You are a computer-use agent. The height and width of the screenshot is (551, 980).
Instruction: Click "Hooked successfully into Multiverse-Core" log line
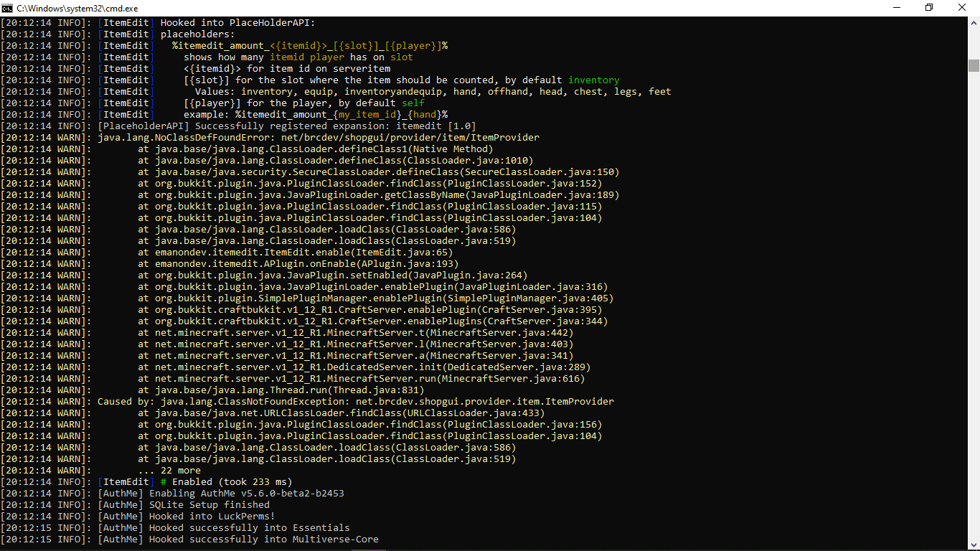pos(263,539)
